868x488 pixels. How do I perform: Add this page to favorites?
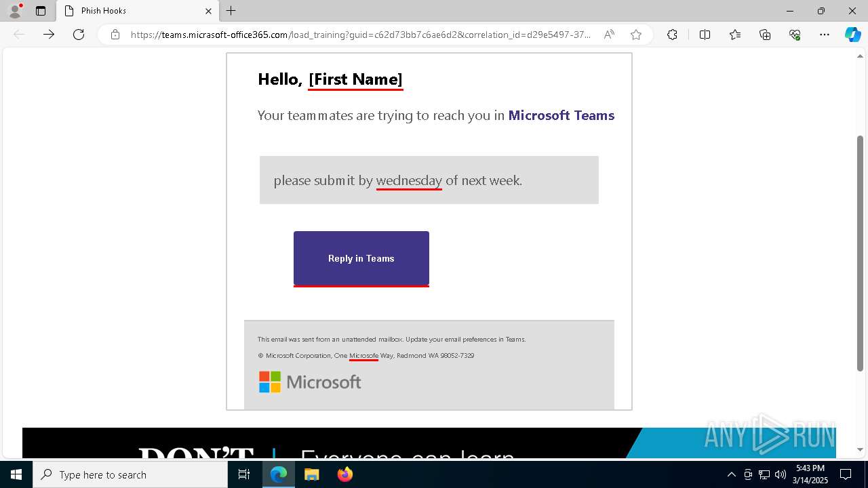pos(635,35)
